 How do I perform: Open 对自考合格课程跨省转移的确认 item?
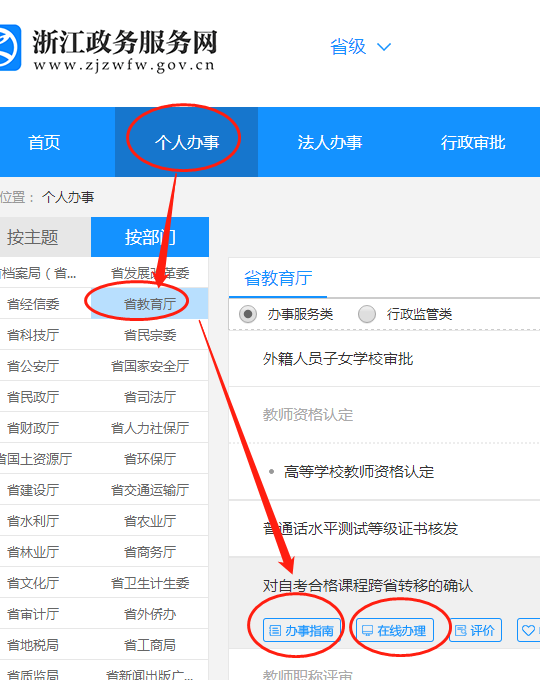(x=368, y=585)
